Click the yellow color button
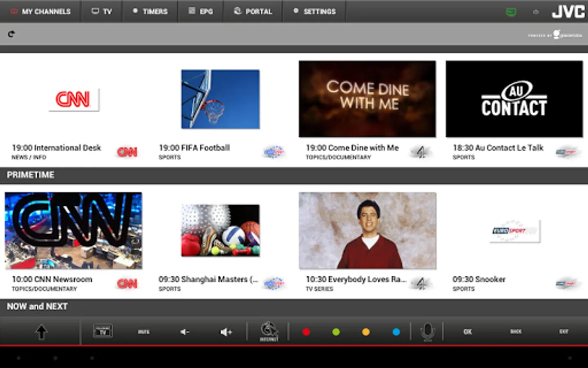The height and width of the screenshot is (368, 588). [366, 332]
